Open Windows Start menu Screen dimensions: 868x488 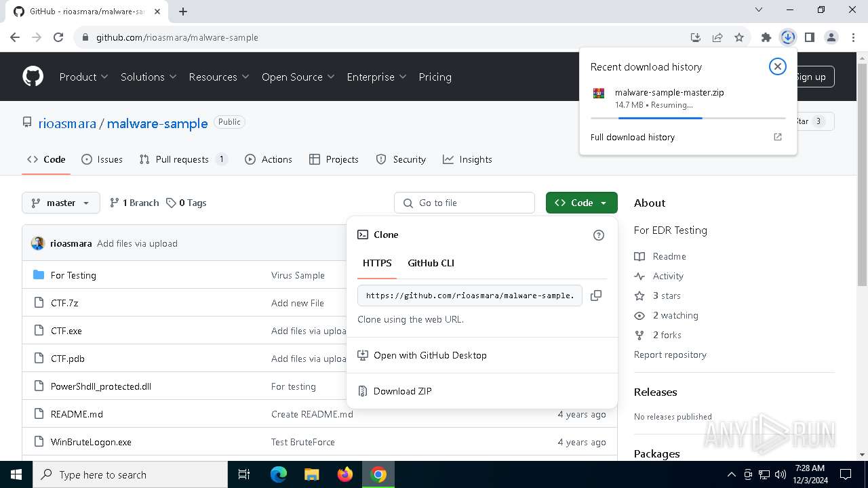[x=16, y=474]
